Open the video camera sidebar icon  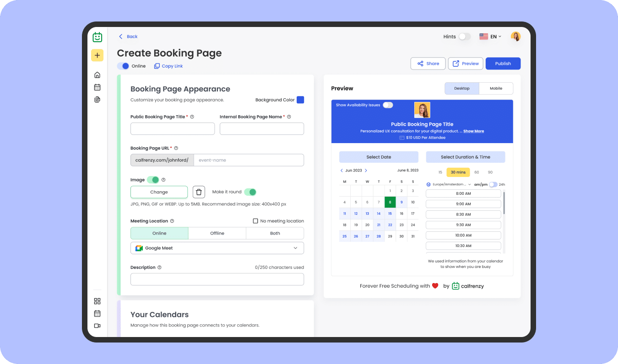97,326
